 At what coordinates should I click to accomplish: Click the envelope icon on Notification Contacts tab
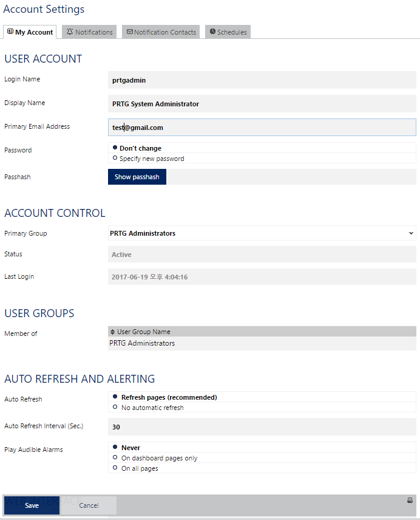[x=130, y=32]
